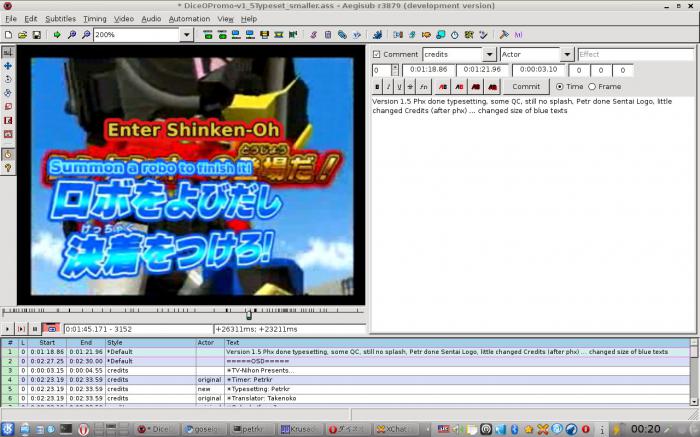The width and height of the screenshot is (700, 437).
Task: Select the Frame radio button
Action: pyautogui.click(x=592, y=87)
